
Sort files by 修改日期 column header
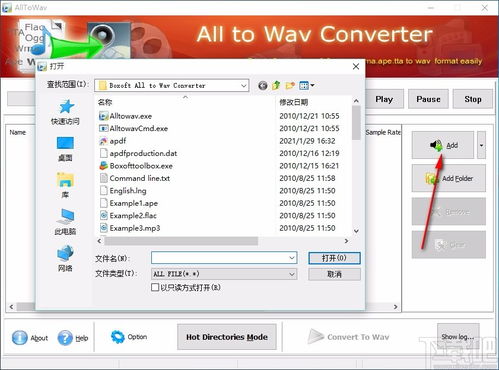pos(294,102)
